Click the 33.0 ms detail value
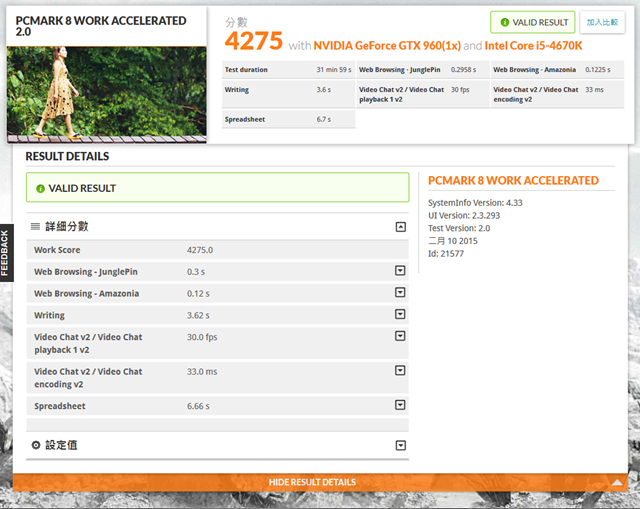The image size is (640, 509). click(202, 371)
